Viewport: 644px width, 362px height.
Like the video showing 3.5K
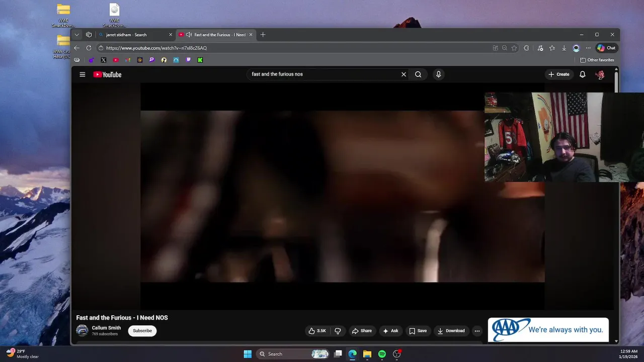(317, 331)
